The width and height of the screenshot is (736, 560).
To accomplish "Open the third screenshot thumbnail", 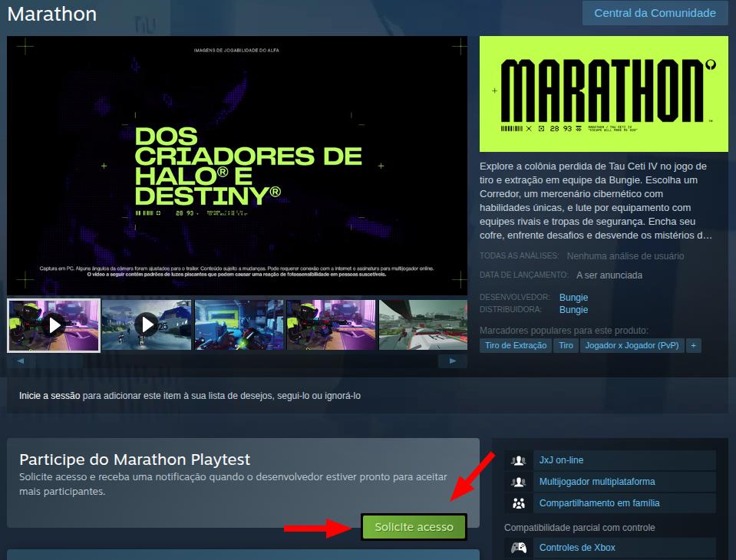I will 239,325.
